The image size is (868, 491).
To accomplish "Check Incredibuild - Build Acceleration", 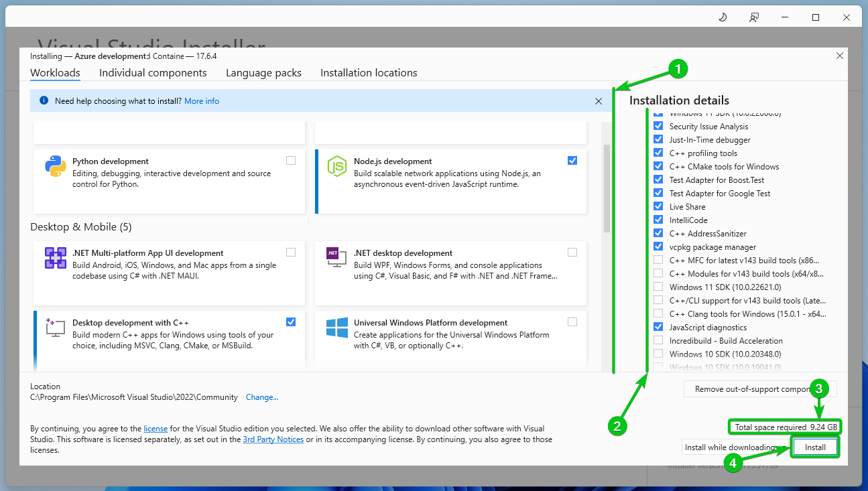I will click(658, 340).
